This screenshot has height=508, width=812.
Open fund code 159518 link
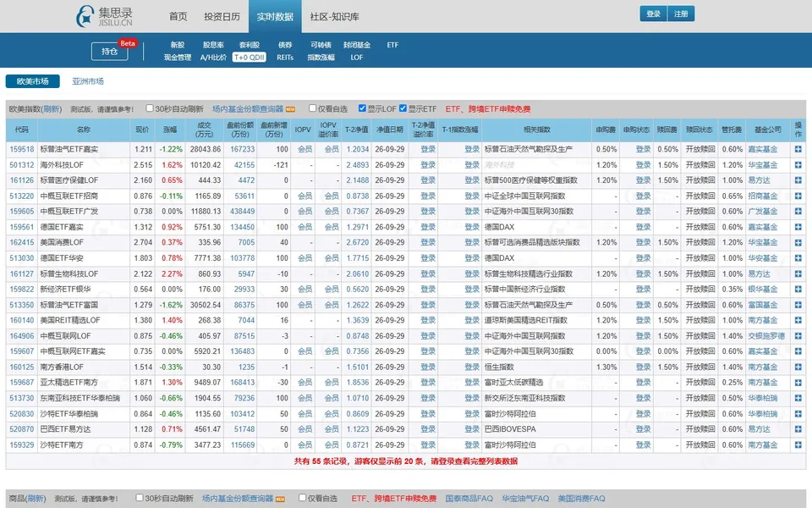click(x=22, y=149)
